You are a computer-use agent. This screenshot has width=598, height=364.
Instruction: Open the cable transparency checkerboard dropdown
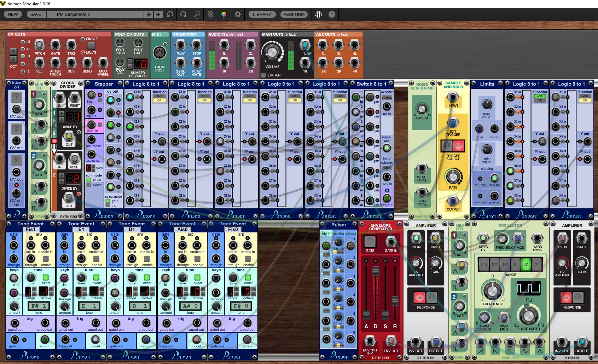(x=210, y=15)
